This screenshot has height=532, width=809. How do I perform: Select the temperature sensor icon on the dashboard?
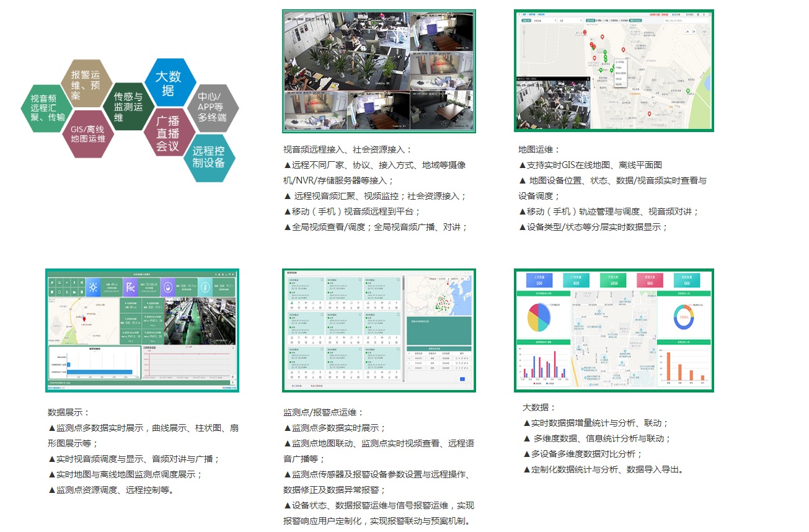(x=206, y=287)
